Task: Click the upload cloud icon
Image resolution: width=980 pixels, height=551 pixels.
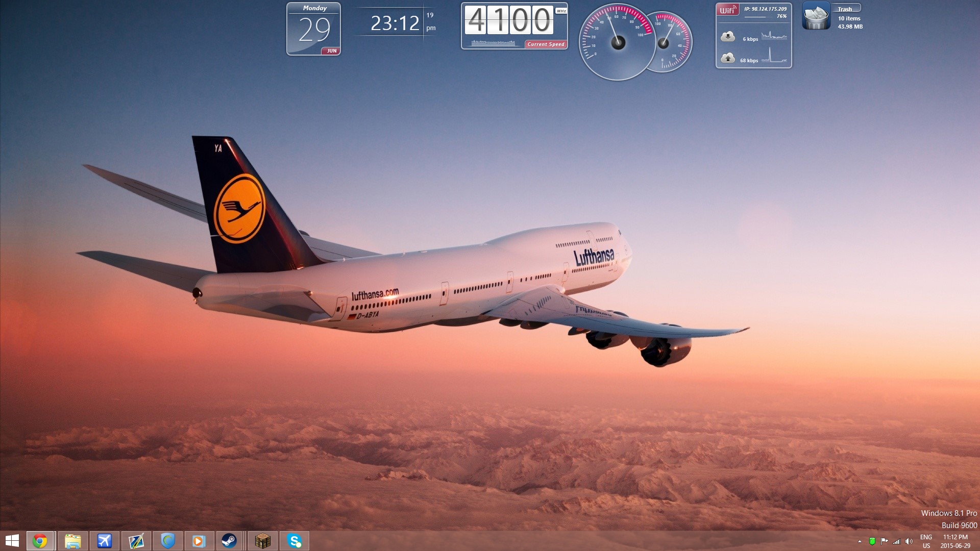Action: coord(728,58)
